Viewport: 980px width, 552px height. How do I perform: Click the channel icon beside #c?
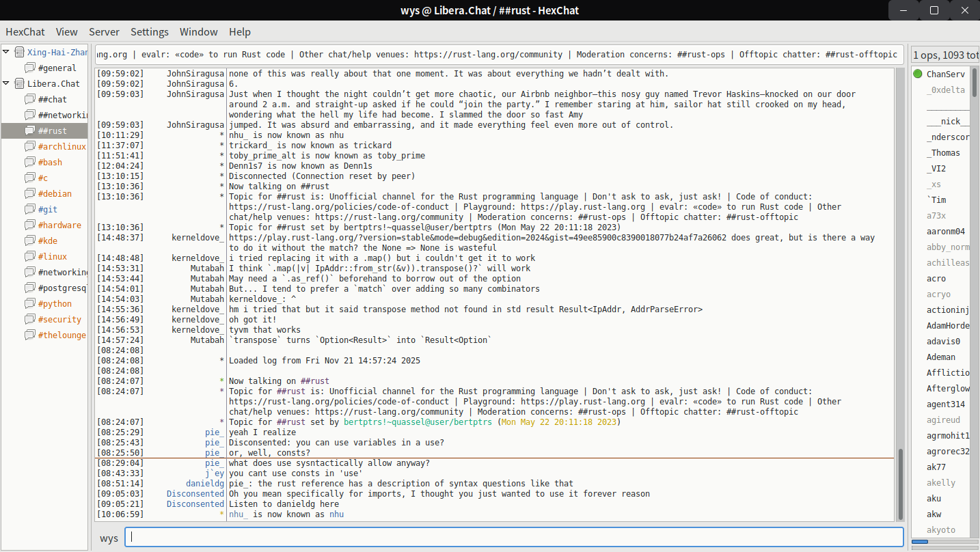click(x=30, y=178)
